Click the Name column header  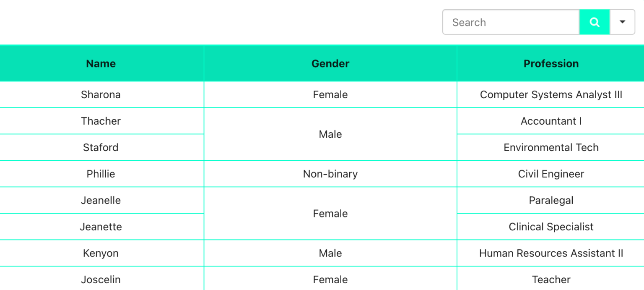coord(101,63)
